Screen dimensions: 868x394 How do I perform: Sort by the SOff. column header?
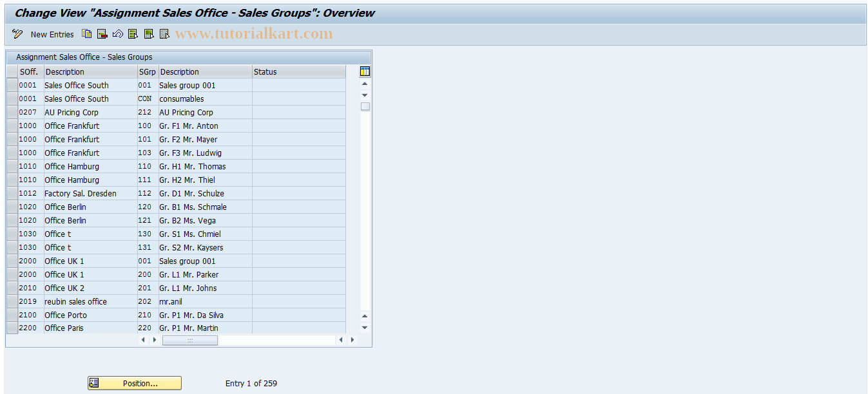coord(29,71)
